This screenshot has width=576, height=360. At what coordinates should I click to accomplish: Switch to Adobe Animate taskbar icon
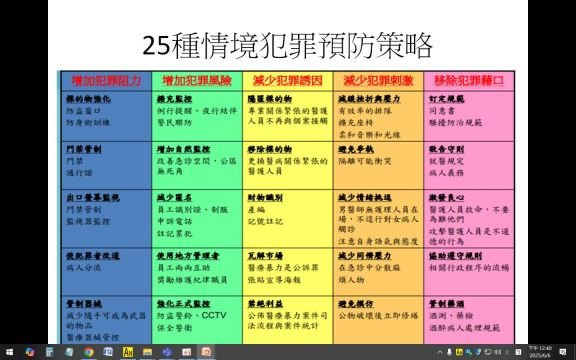(128, 352)
